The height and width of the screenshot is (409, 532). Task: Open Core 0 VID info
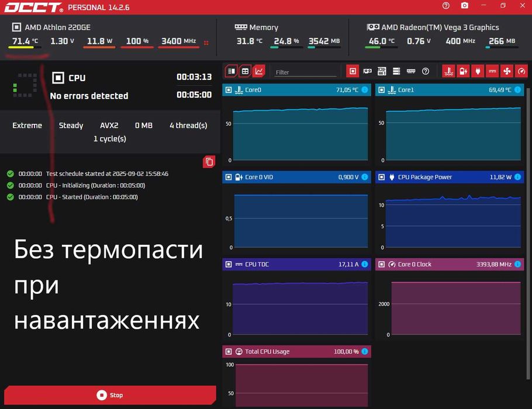(365, 177)
